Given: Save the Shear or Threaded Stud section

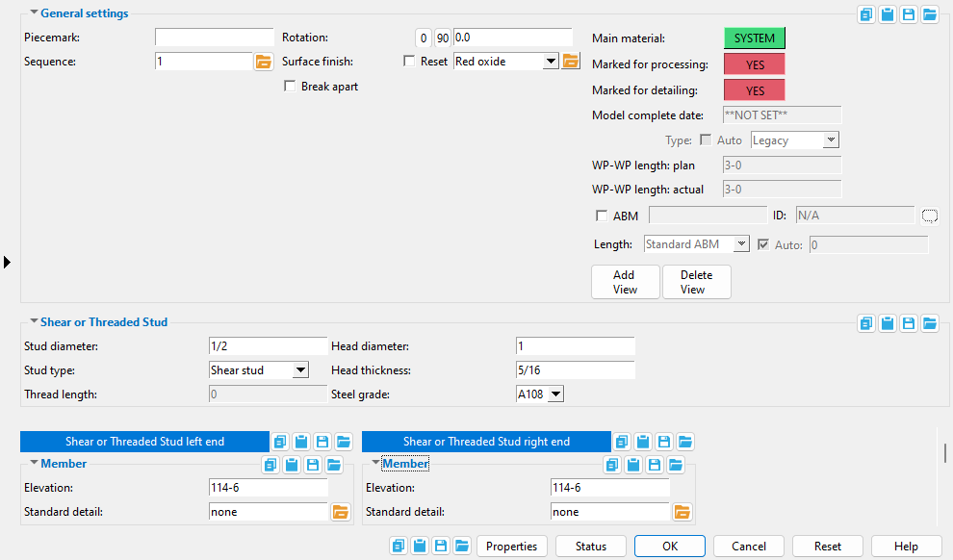Looking at the screenshot, I should coord(909,323).
